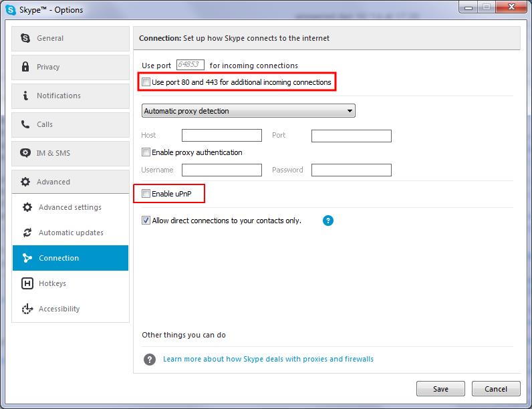The width and height of the screenshot is (532, 409).
Task: Click the blue help icon beside direct connections
Action: point(327,221)
